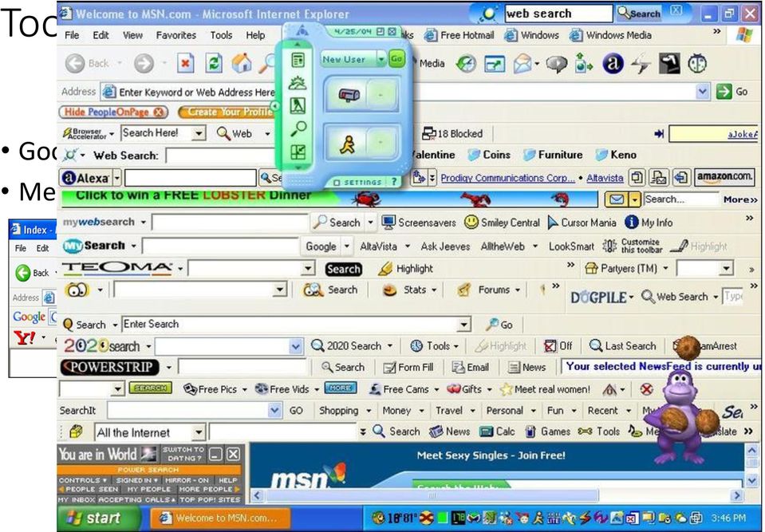Follow the 'Prodigy Communications Corp...' link
The width and height of the screenshot is (765, 532).
pos(507,178)
